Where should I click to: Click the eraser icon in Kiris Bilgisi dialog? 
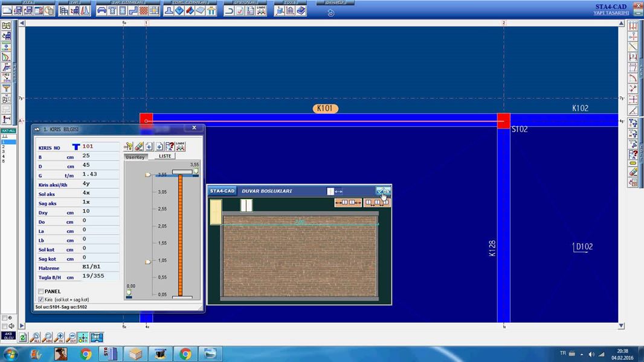click(139, 147)
